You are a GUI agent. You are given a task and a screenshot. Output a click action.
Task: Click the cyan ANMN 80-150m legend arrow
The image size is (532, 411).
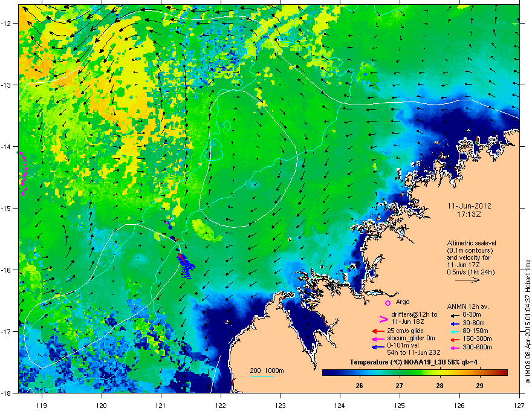(x=454, y=331)
